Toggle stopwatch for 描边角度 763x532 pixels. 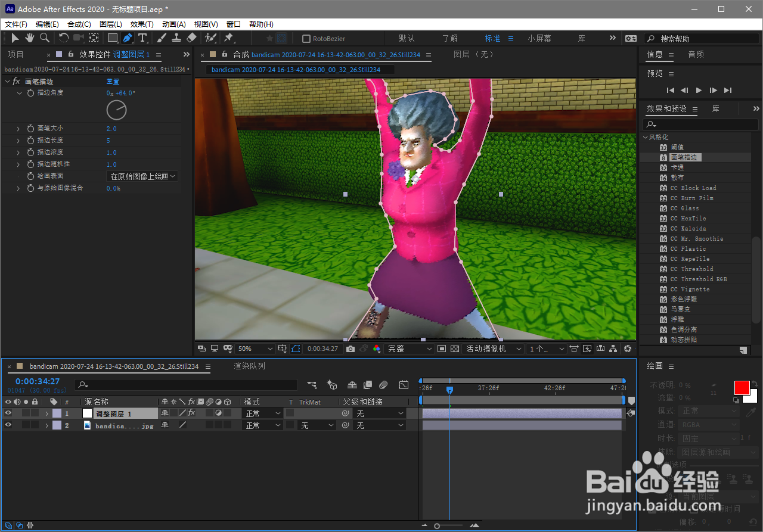coord(30,94)
